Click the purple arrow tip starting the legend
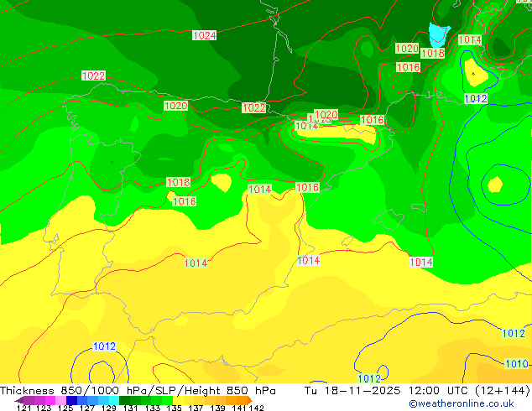 pos(19,400)
